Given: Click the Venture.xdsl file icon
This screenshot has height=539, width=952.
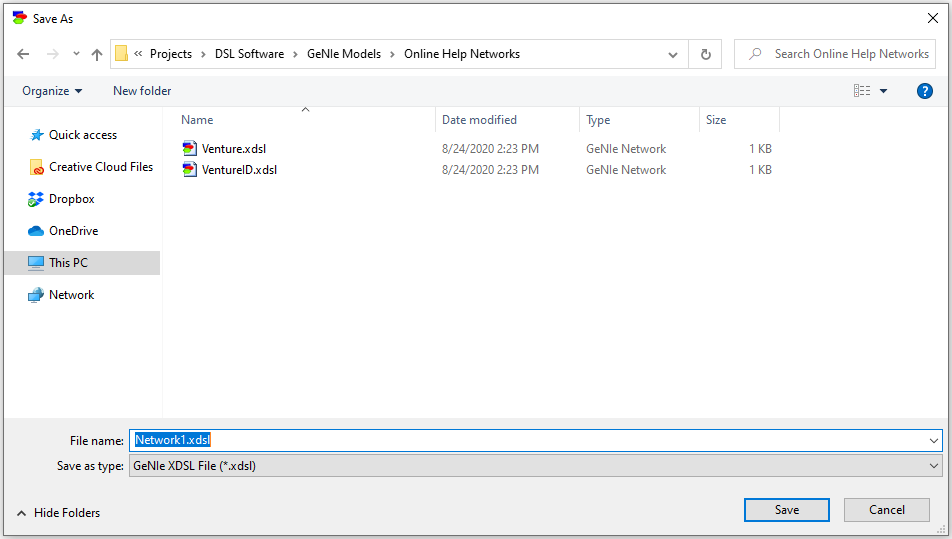Looking at the screenshot, I should (x=189, y=148).
